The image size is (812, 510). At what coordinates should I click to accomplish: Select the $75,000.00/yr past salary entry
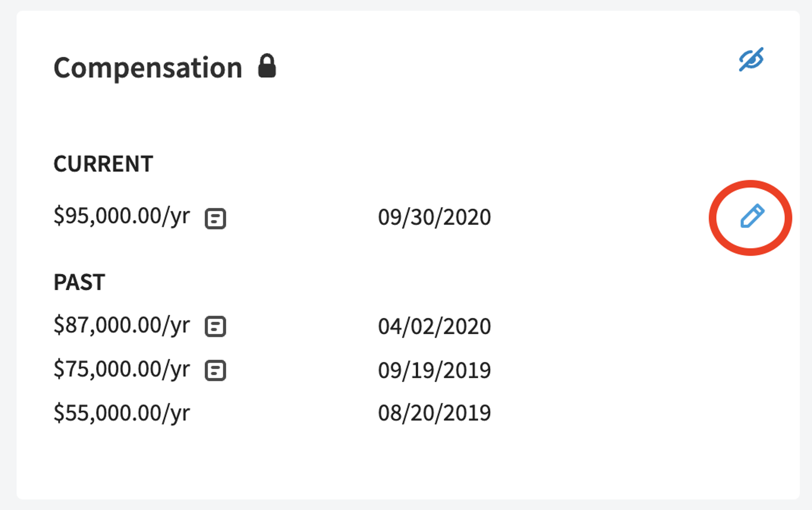(122, 369)
